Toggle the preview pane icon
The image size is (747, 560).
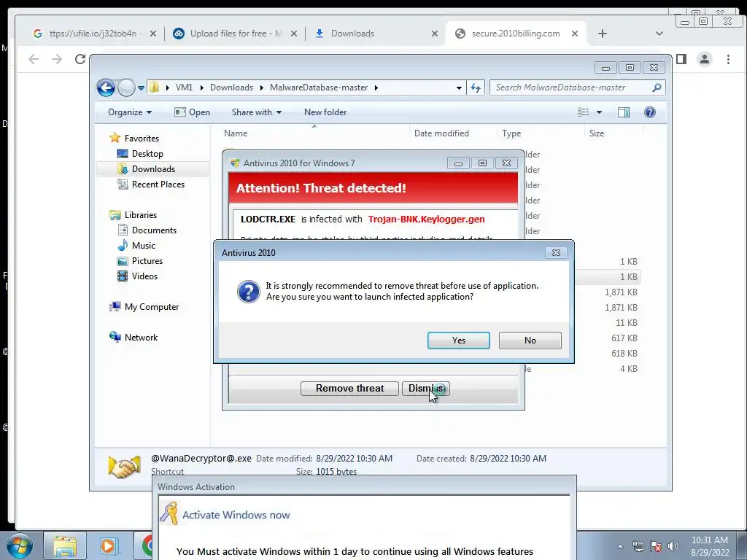pyautogui.click(x=624, y=112)
